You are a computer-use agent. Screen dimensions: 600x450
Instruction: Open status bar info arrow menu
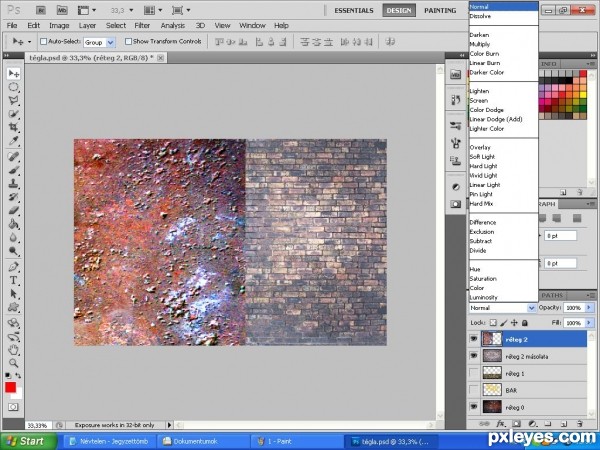(x=170, y=425)
